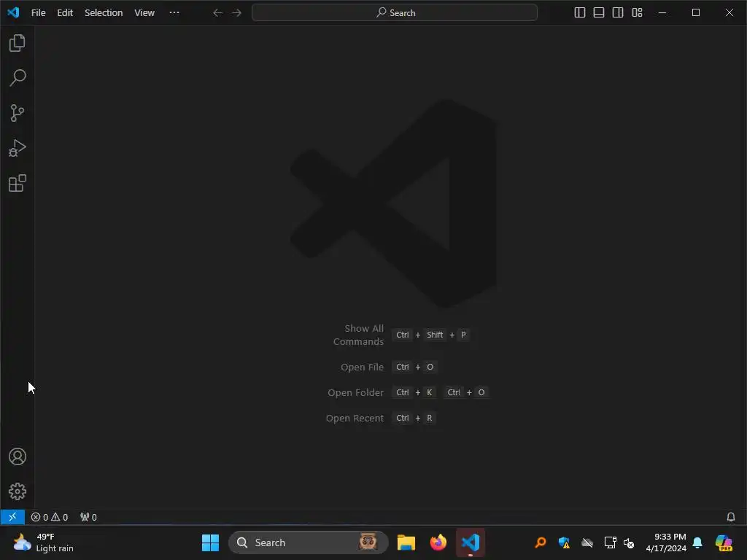The image size is (747, 560).
Task: Click the OneDrive cloud tray icon
Action: pyautogui.click(x=587, y=542)
